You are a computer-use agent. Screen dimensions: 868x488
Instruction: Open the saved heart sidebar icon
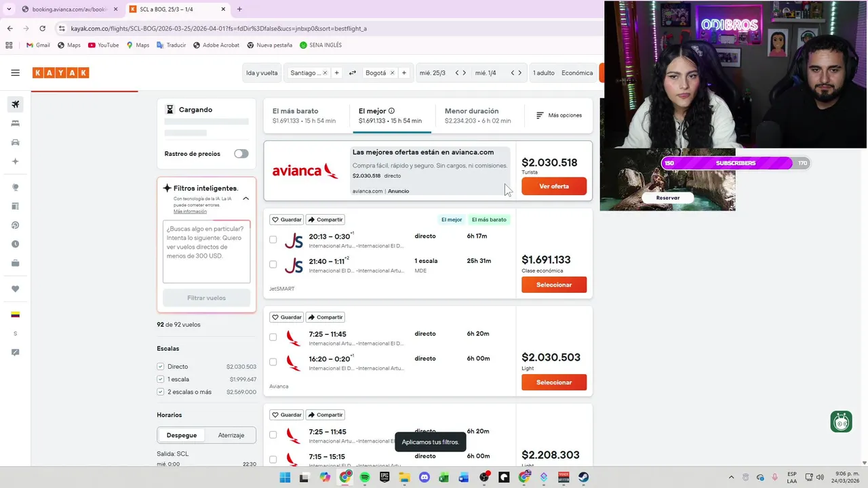[16, 289]
